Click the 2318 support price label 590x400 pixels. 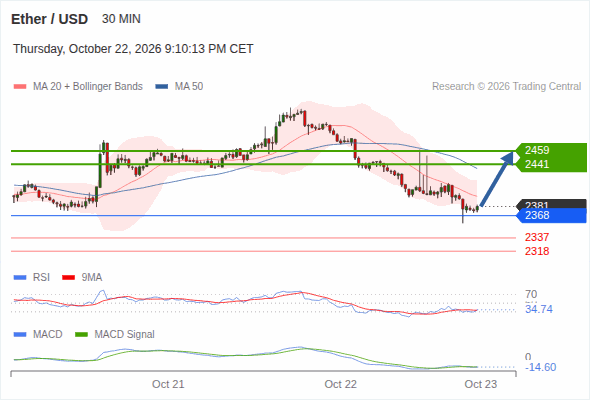[537, 251]
